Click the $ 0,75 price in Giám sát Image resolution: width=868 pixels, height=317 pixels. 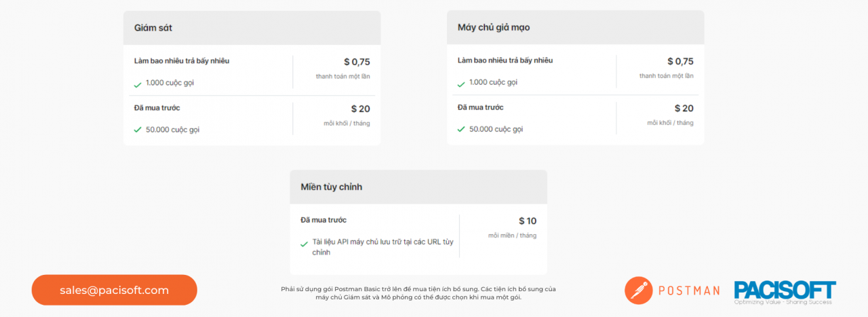coord(357,62)
